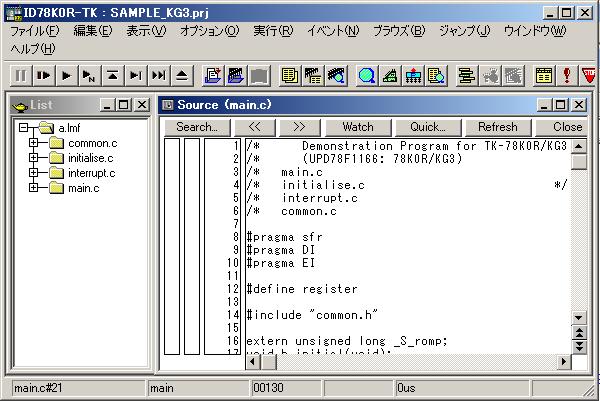Click the CPU Reset eject-style icon
The image size is (600, 401).
pos(181,75)
